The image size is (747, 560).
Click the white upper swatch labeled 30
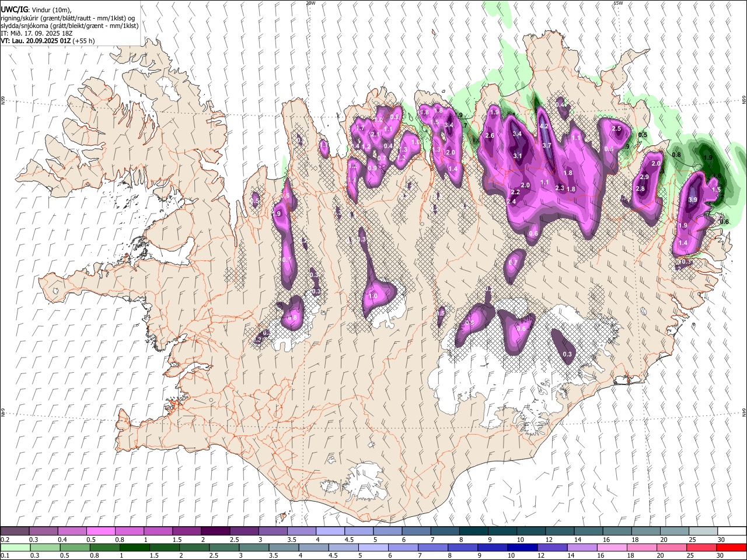[x=732, y=531]
